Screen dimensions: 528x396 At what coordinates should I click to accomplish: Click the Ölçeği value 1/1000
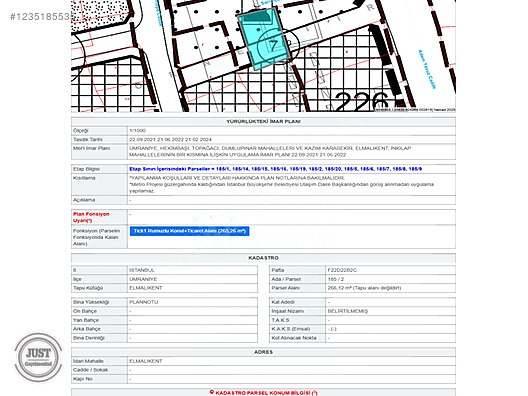point(137,130)
